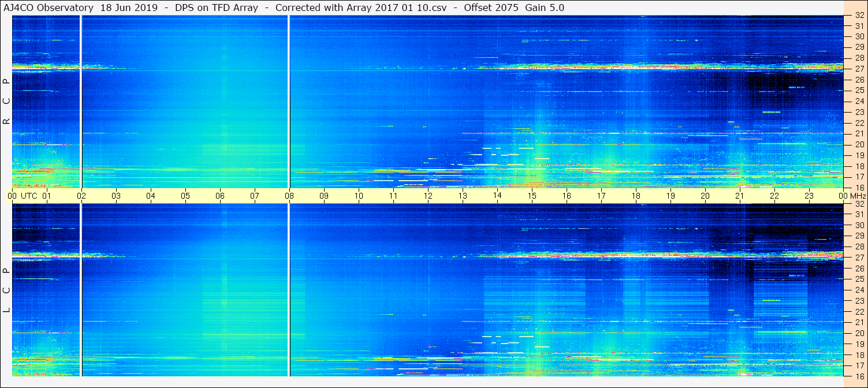Select hour label '14' on time axis
868x388 pixels.
497,196
